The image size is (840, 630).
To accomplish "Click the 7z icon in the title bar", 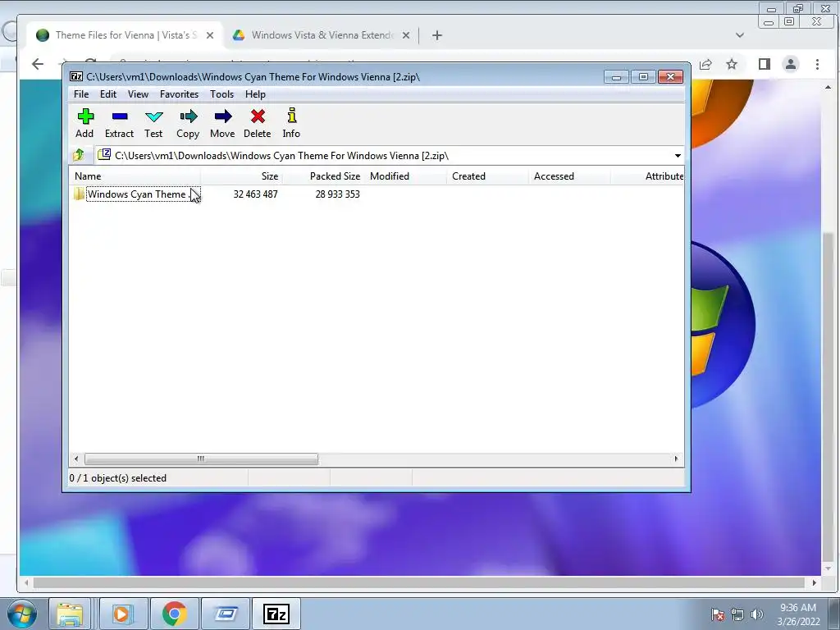I will 76,76.
